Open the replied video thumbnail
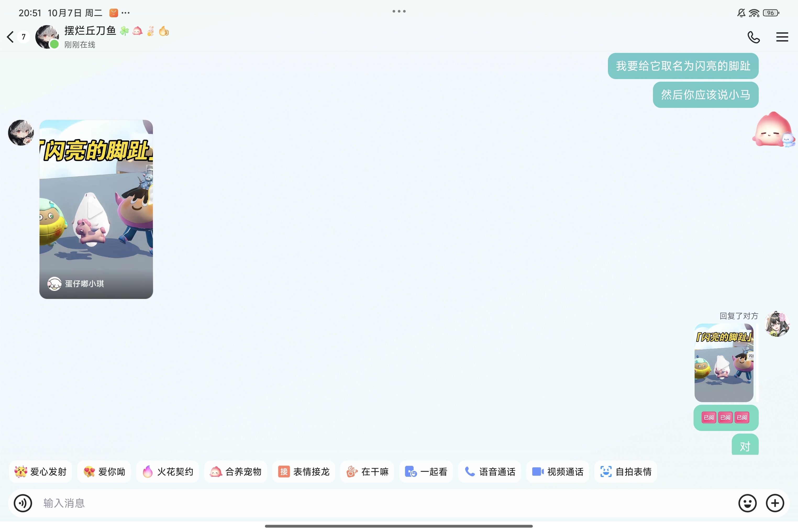Screen dimensions: 798x532 (x=724, y=362)
